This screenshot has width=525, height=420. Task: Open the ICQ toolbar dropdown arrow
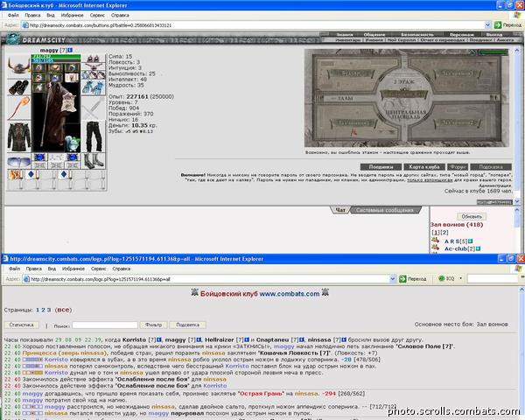[x=461, y=278]
